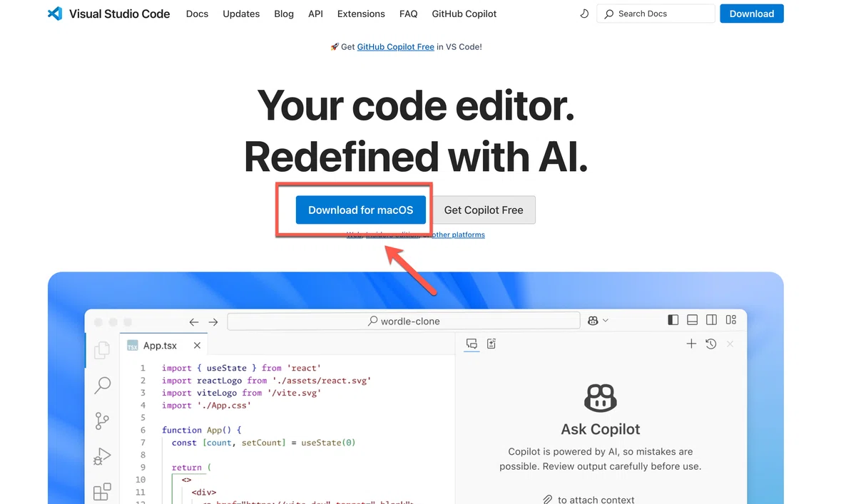This screenshot has height=504, width=856.
Task: Open the FAQ menu item
Action: pos(409,14)
